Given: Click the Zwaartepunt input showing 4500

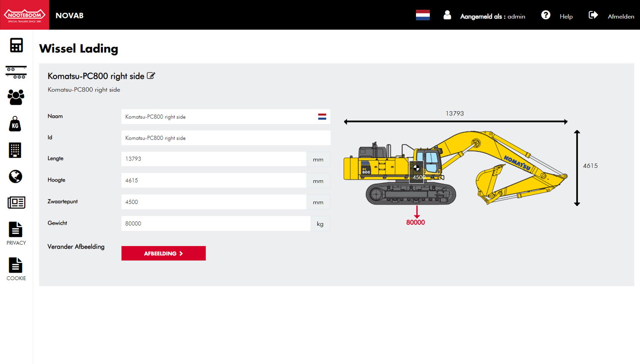Looking at the screenshot, I should (x=214, y=202).
